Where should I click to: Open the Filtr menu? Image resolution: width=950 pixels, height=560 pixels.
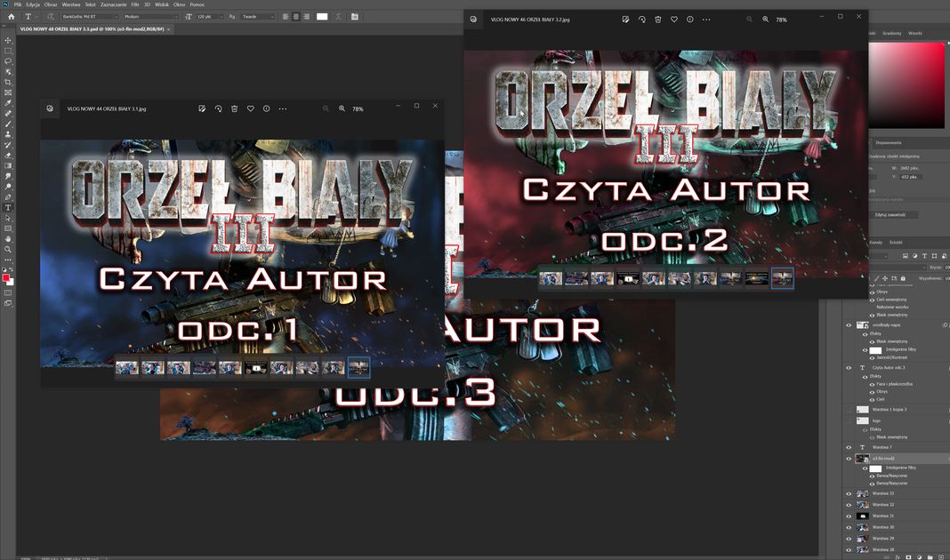134,4
